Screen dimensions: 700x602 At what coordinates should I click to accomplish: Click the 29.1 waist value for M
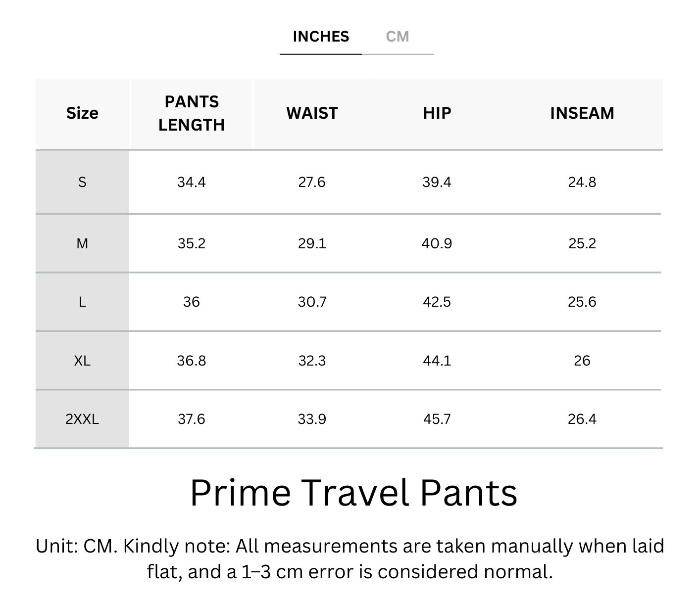[x=312, y=243]
